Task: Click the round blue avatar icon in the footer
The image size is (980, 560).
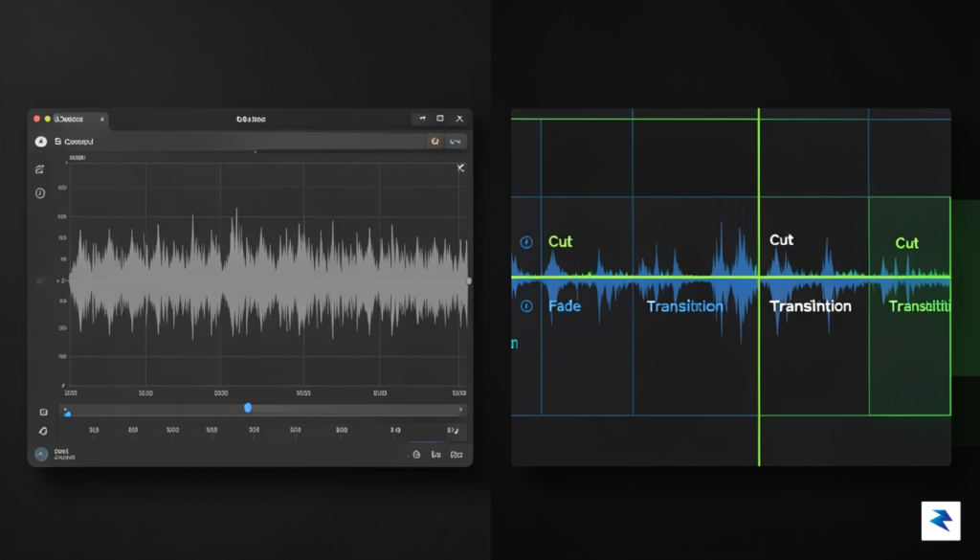Action: point(41,455)
